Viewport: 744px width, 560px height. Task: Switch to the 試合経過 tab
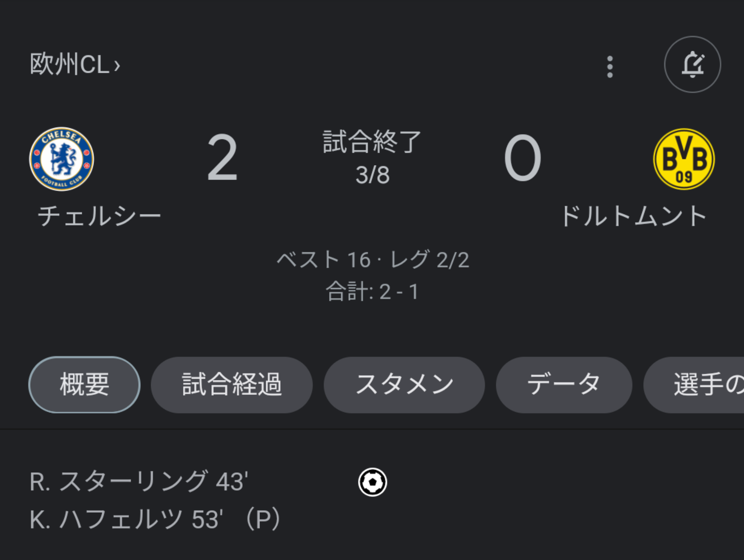tap(232, 384)
